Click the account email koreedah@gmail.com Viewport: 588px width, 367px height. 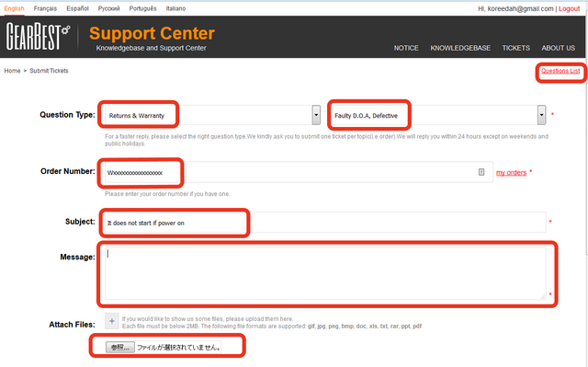coord(521,8)
